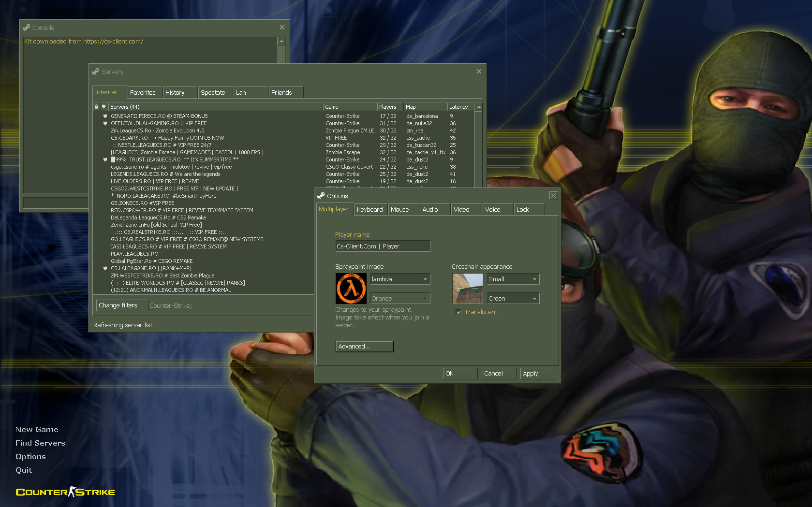Click the Advanced... button

(x=364, y=347)
